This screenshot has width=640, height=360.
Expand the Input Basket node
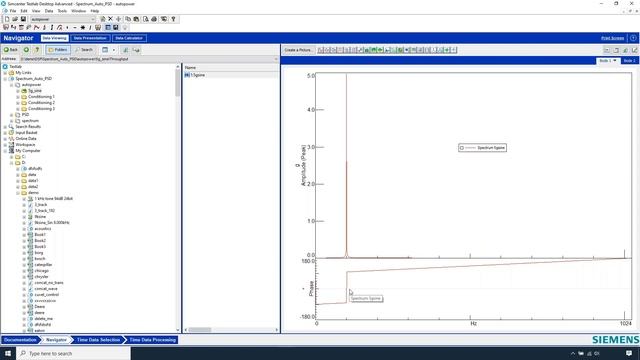5,133
